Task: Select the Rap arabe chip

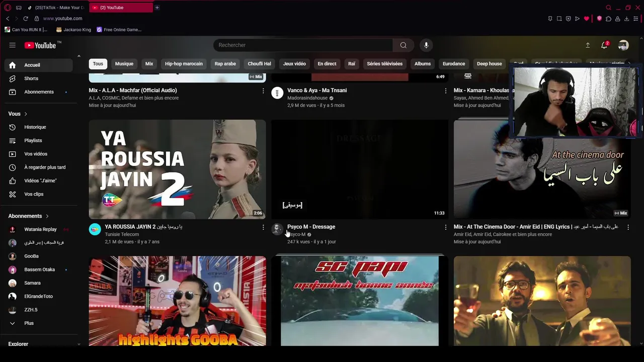Action: 225,64
